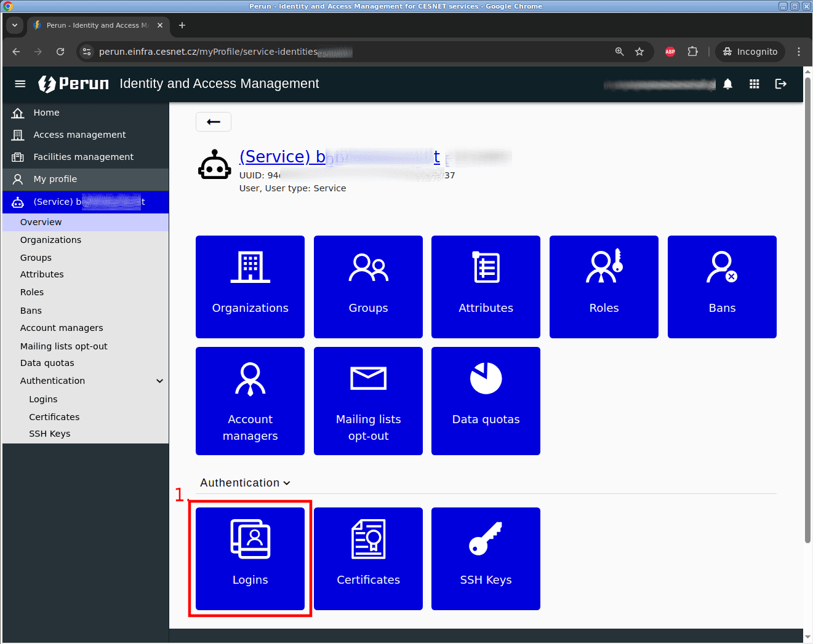Click the back arrow button
This screenshot has width=813, height=644.
[x=214, y=122]
